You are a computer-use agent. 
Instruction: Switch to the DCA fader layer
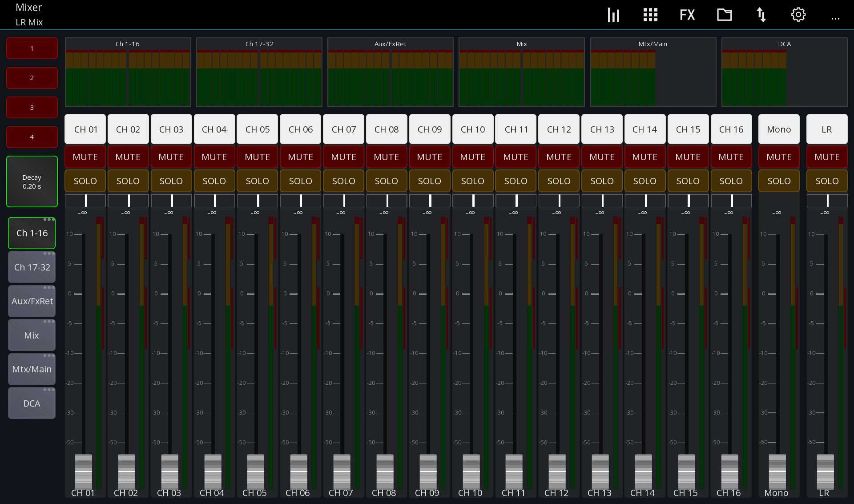tap(32, 403)
